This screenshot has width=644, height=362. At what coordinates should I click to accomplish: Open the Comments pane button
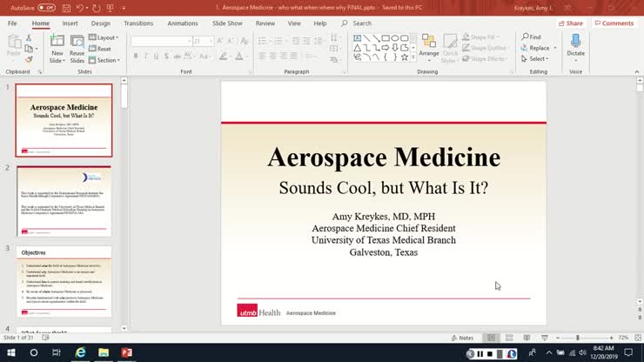(614, 23)
